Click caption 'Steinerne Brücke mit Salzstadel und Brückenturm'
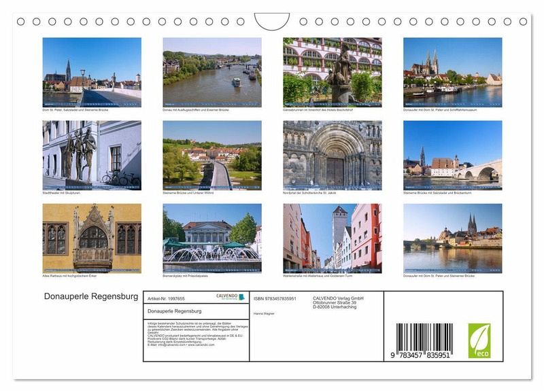This screenshot has width=544, height=392. (437, 193)
